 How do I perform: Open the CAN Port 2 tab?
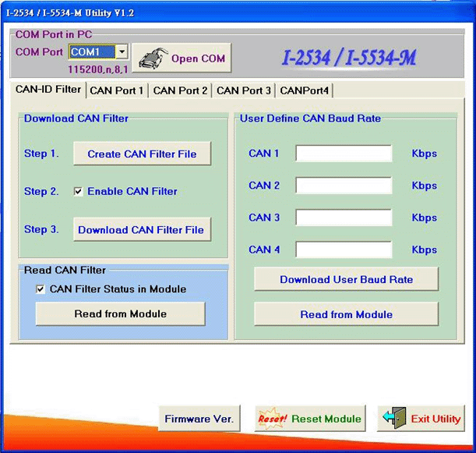[x=181, y=90]
